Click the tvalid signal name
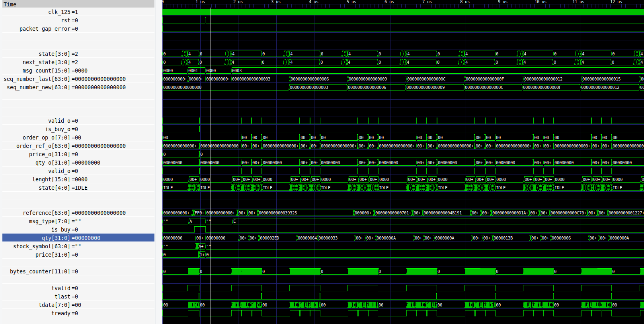This screenshot has height=324, width=644. pyautogui.click(x=64, y=288)
